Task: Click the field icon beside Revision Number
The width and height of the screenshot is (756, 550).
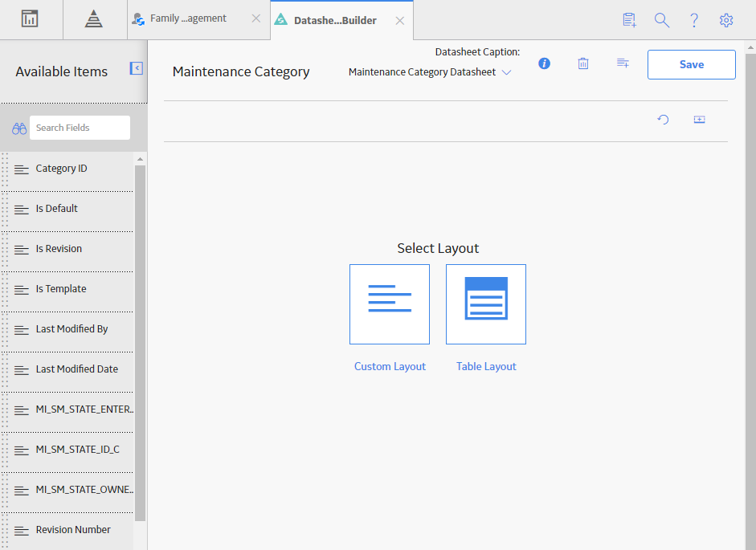Action: pyautogui.click(x=21, y=531)
